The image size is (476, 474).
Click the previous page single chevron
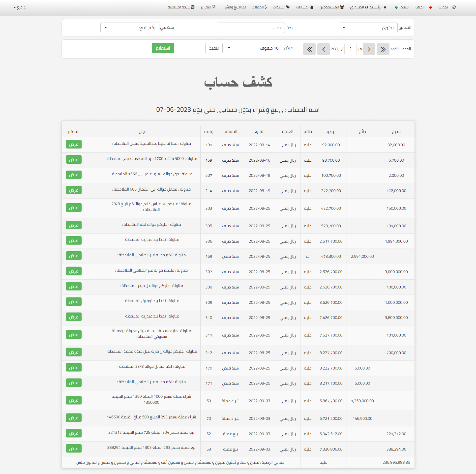coord(369,49)
